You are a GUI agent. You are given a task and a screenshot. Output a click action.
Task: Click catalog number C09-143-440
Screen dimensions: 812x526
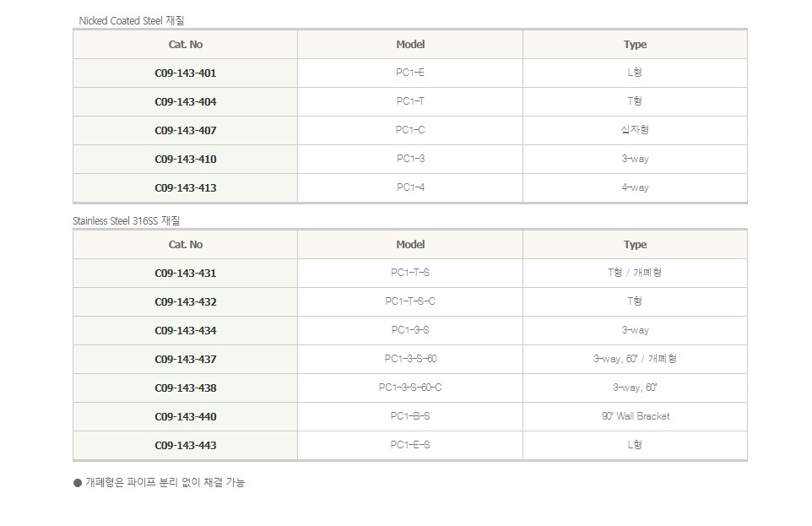tap(186, 417)
